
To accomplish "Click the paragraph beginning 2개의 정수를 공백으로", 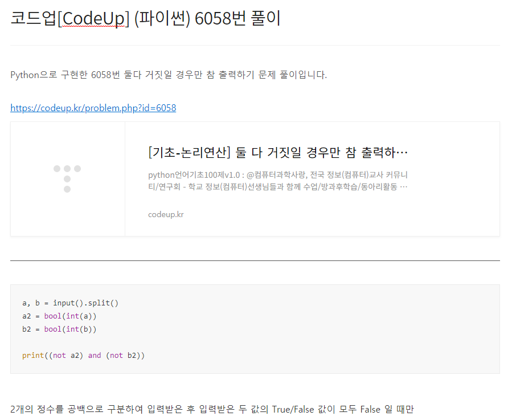I will (x=212, y=409).
